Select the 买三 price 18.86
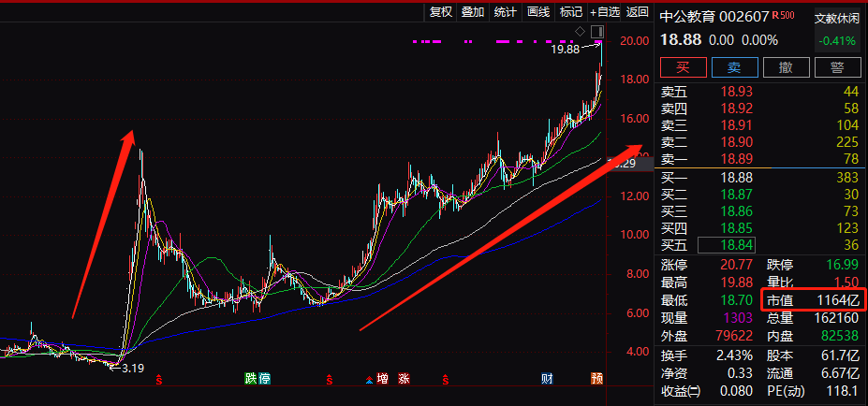This screenshot has height=406, width=868. click(736, 211)
